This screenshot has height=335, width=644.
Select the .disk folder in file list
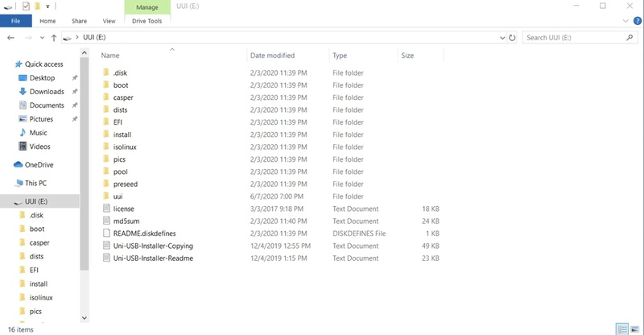[120, 72]
